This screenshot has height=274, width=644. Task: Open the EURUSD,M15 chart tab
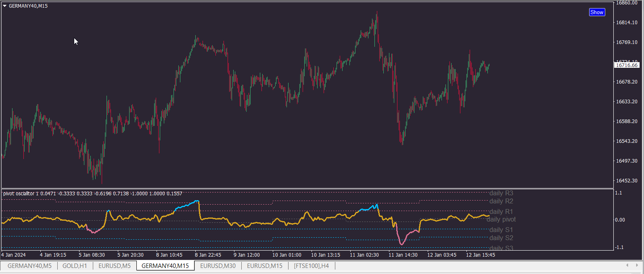click(x=265, y=266)
